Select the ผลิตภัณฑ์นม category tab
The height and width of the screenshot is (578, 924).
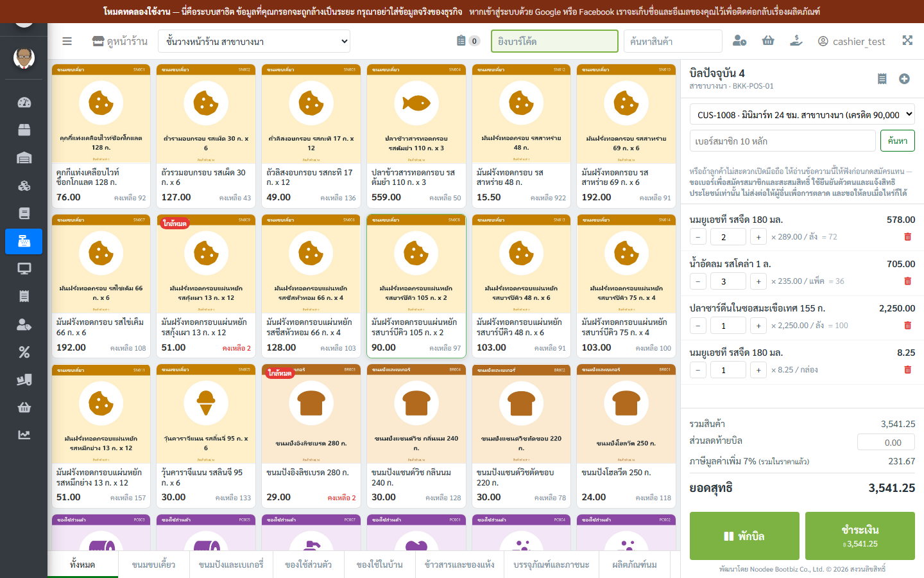click(635, 565)
